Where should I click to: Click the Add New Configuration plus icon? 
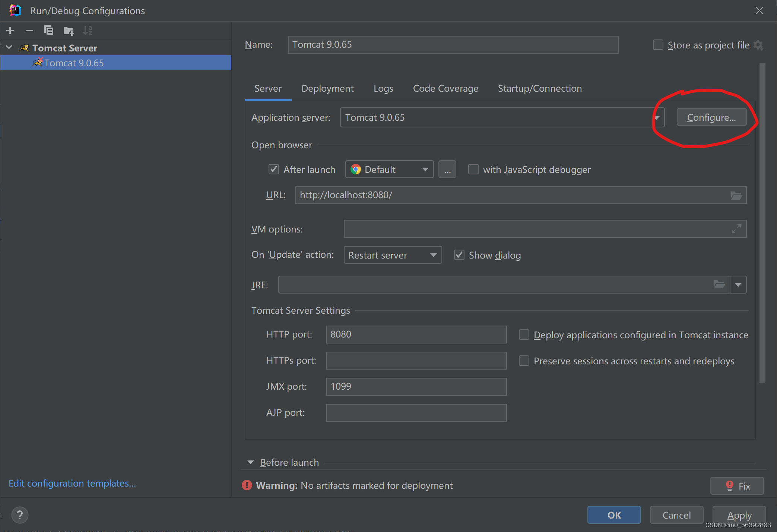[x=10, y=31]
